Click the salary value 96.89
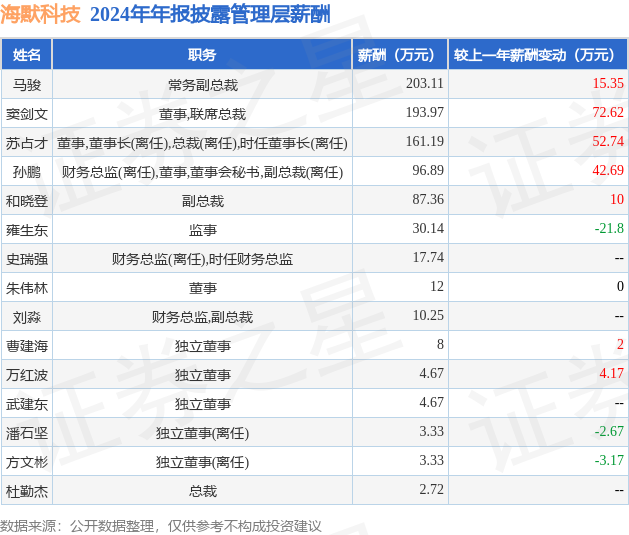Image resolution: width=629 pixels, height=535 pixels. click(x=428, y=170)
